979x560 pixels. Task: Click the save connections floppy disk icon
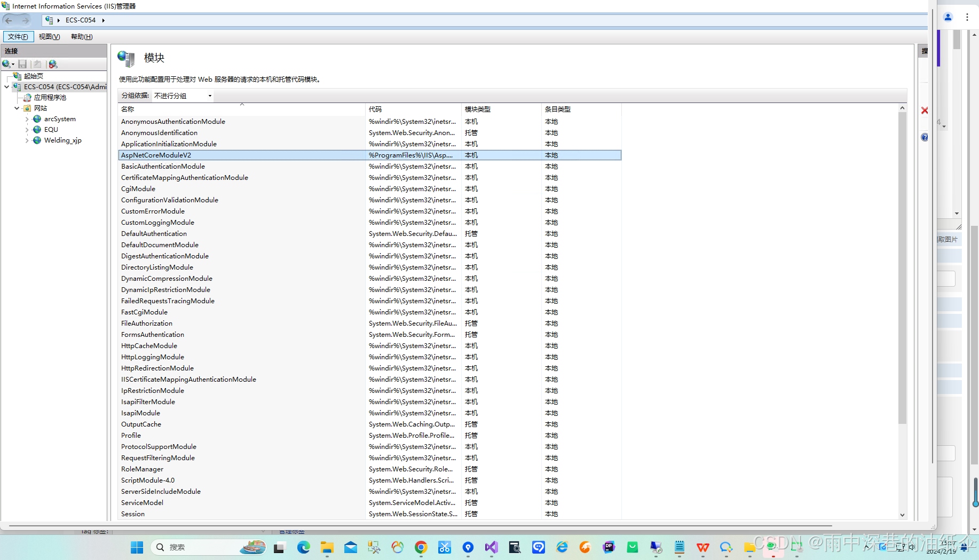coord(22,64)
